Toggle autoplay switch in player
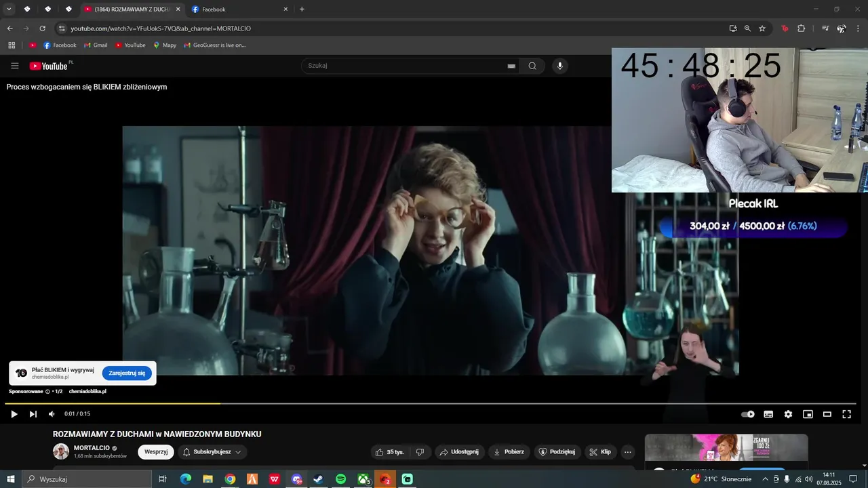 pyautogui.click(x=748, y=414)
